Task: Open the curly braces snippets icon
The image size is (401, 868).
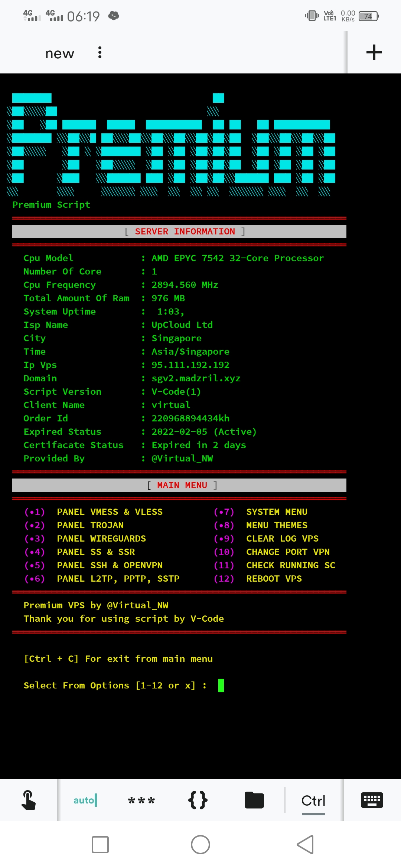Action: tap(198, 800)
